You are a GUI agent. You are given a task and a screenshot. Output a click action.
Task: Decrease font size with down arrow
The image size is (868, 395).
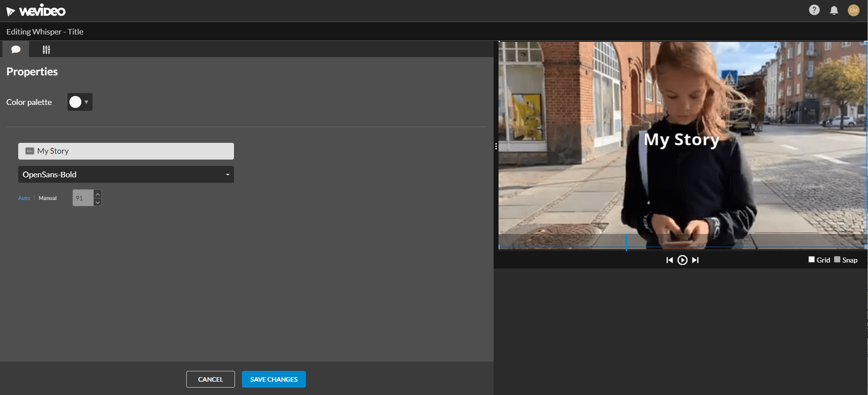(x=98, y=202)
